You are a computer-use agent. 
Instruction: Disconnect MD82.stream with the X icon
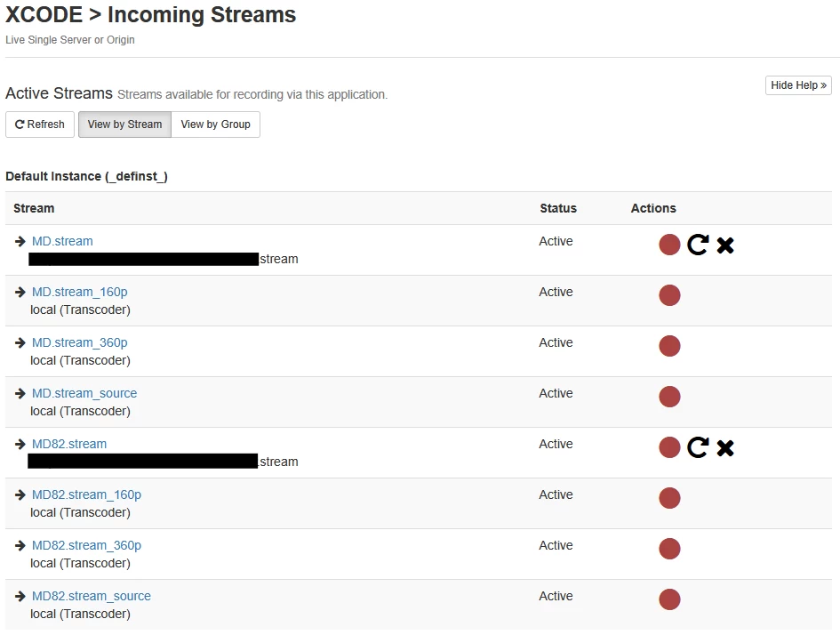[725, 448]
